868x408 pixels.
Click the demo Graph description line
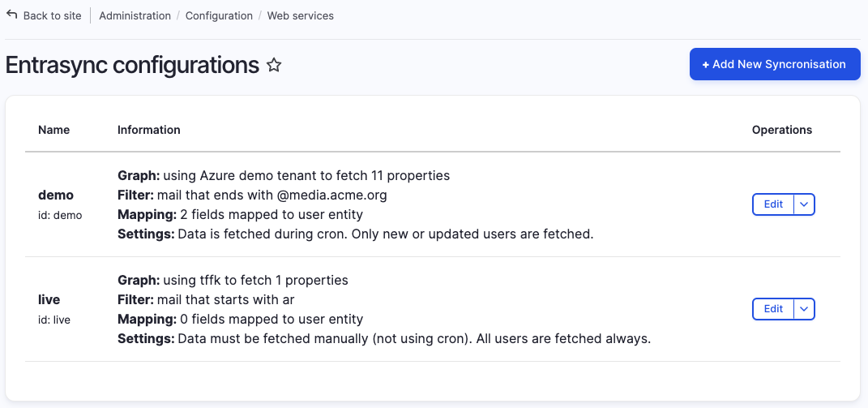(284, 175)
